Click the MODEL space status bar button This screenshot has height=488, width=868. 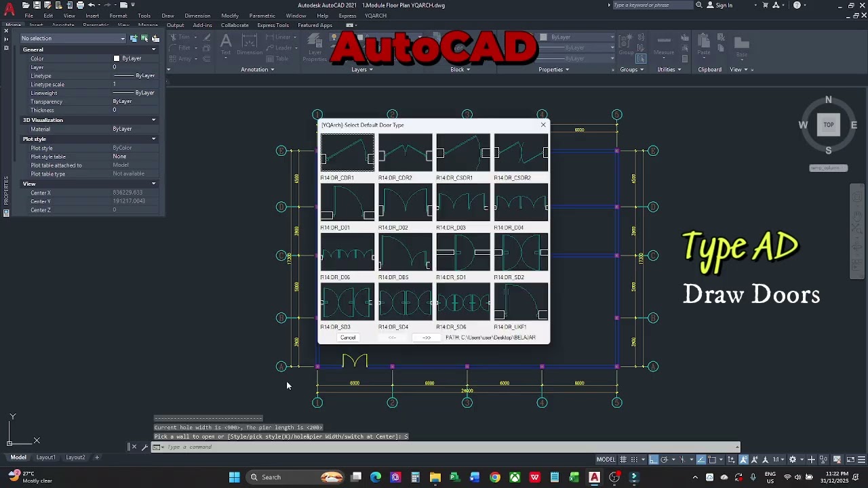tap(606, 460)
